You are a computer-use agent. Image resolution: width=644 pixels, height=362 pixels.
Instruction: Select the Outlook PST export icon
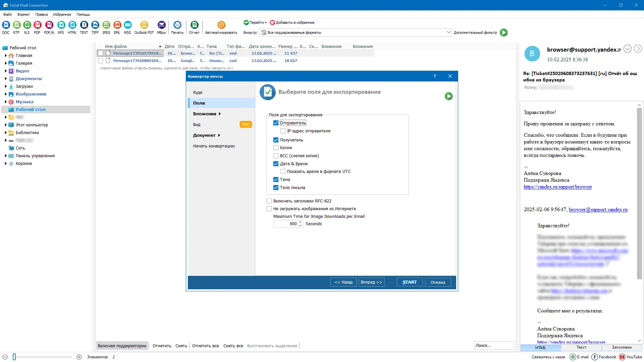point(144,25)
